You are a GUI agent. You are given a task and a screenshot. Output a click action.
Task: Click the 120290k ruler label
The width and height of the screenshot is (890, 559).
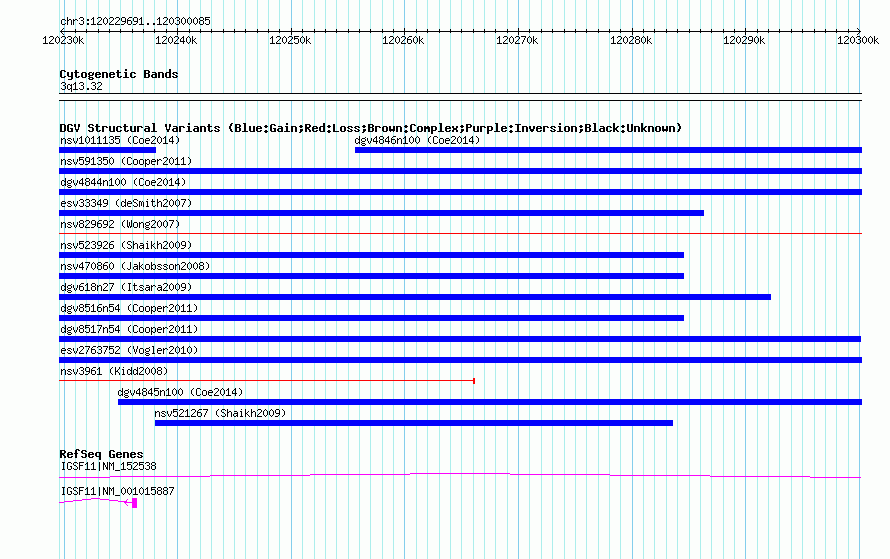744,40
